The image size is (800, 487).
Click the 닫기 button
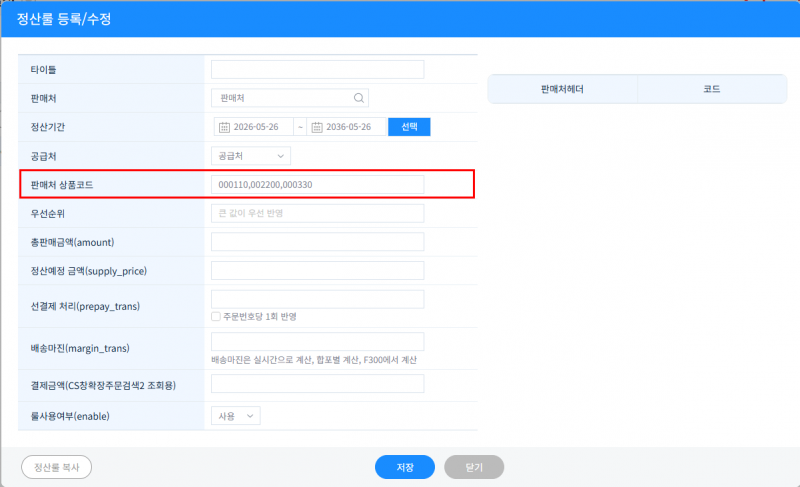point(474,467)
